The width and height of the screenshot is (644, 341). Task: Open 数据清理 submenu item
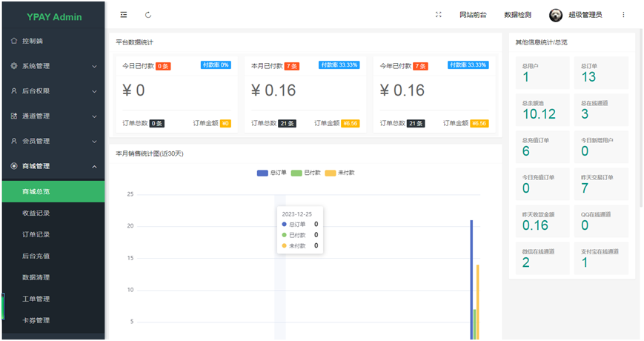click(x=53, y=277)
